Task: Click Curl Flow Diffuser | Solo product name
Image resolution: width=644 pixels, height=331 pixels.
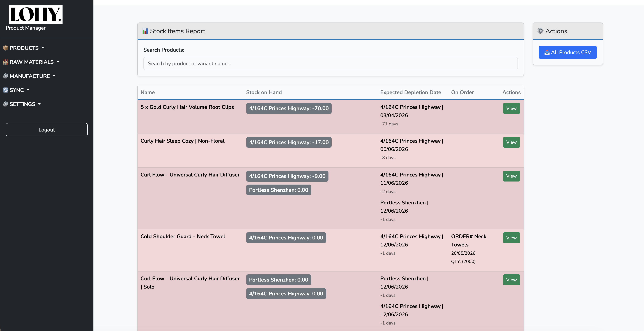Action: click(190, 282)
